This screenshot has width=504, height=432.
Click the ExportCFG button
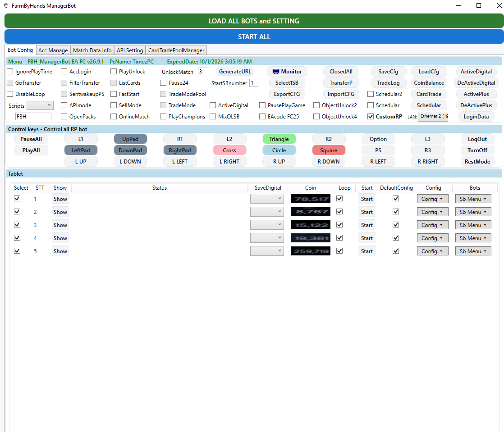pyautogui.click(x=287, y=94)
